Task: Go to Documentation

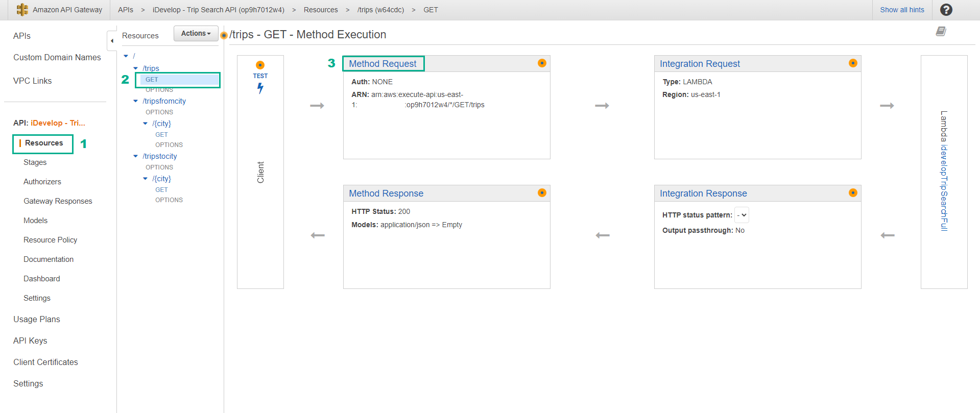Action: pyautogui.click(x=49, y=259)
